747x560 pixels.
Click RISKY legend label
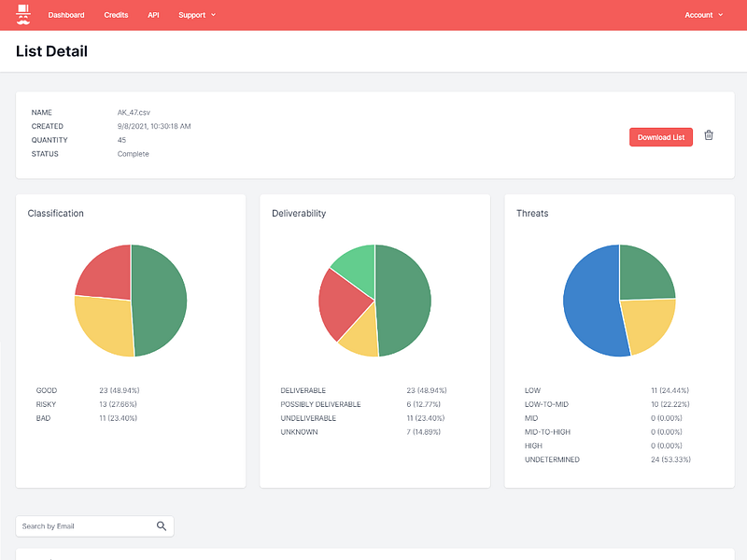click(46, 404)
